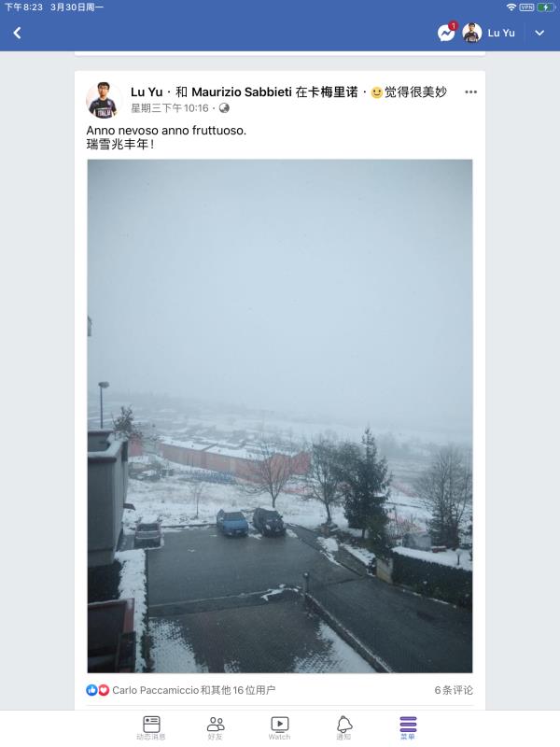View the snowy parking lot photo

[x=280, y=416]
